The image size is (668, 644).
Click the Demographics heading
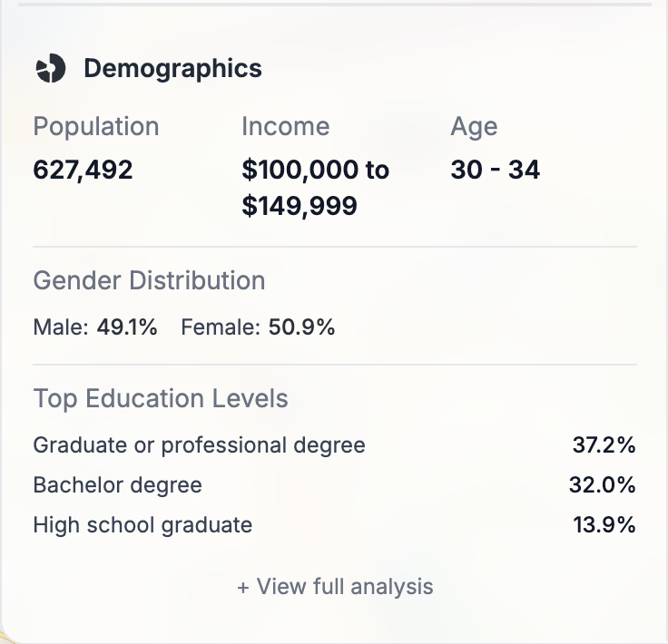[x=172, y=68]
